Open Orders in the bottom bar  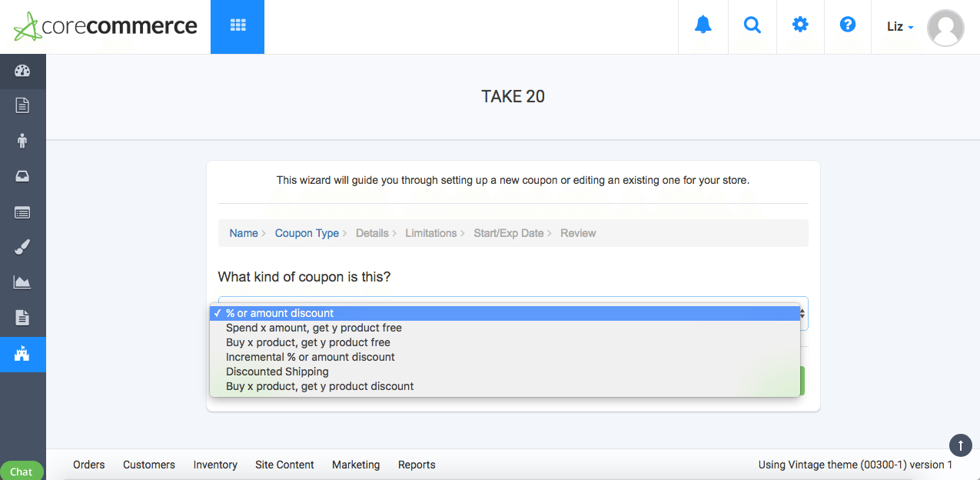pyautogui.click(x=89, y=465)
